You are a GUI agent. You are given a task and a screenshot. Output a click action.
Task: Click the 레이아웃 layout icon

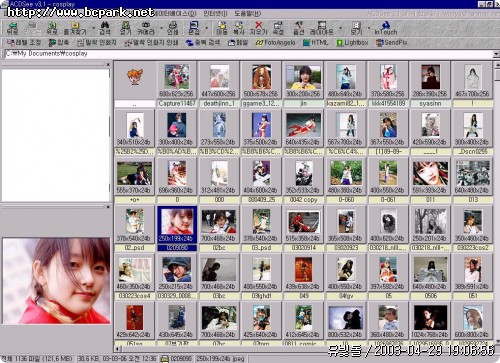click(322, 28)
